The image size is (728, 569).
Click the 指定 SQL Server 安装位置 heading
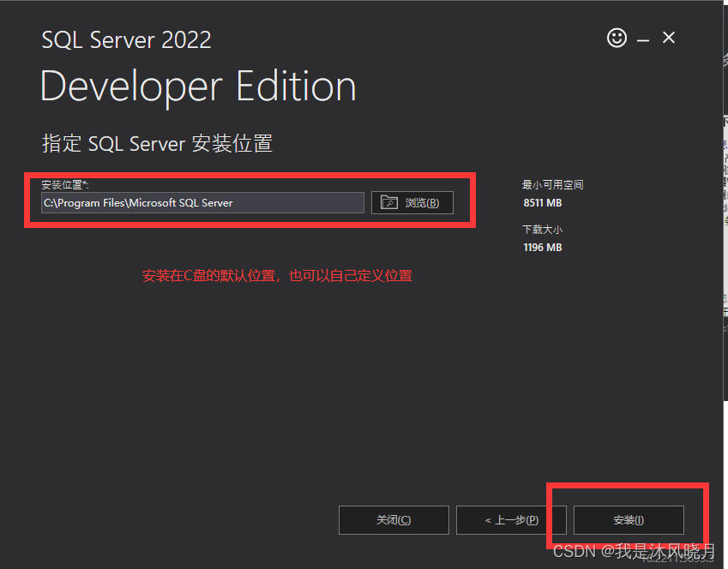(157, 143)
